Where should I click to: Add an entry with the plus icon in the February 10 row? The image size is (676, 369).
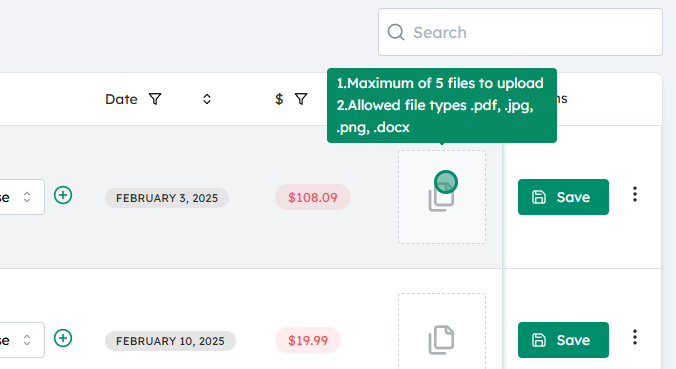(63, 338)
